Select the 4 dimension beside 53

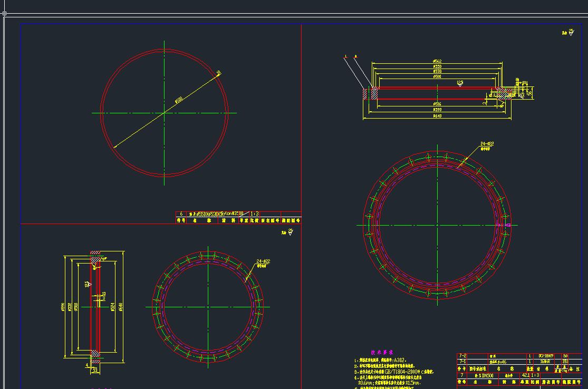pos(87,365)
